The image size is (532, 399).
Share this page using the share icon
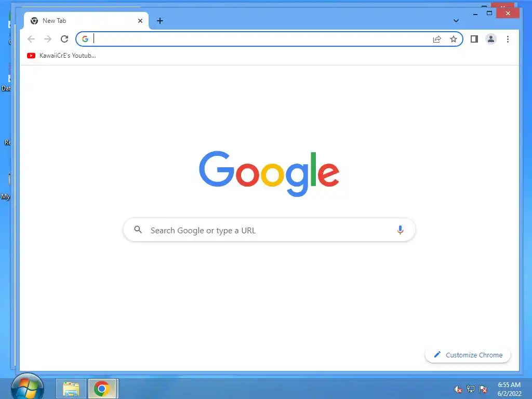coord(437,39)
